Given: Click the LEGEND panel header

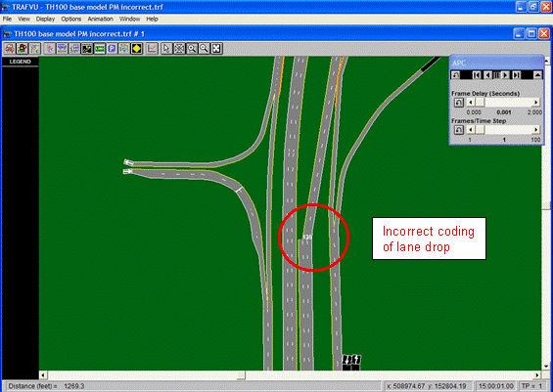Looking at the screenshot, I should [x=21, y=62].
